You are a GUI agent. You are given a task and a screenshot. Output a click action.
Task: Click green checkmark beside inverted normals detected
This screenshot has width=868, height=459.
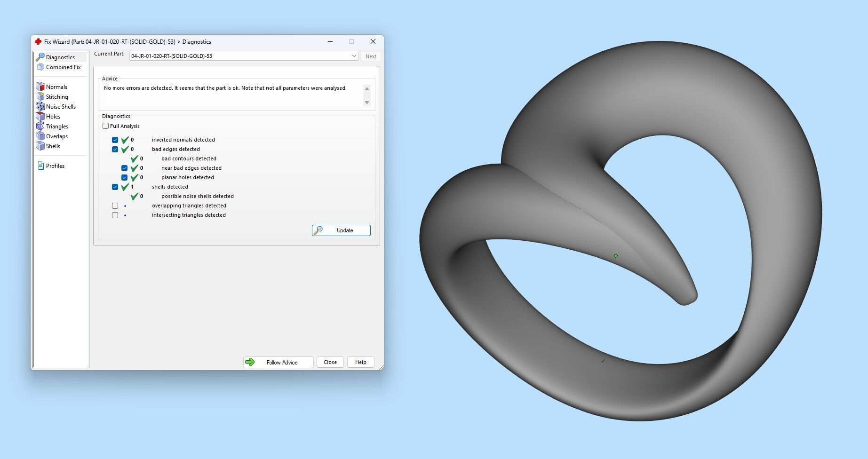pyautogui.click(x=125, y=140)
